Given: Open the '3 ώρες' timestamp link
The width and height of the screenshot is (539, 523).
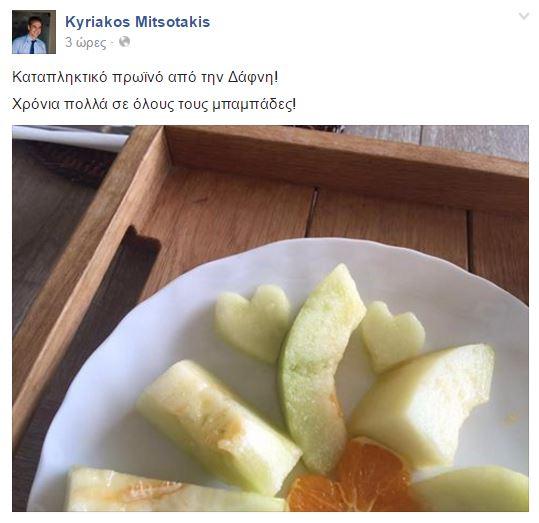Looking at the screenshot, I should (86, 42).
